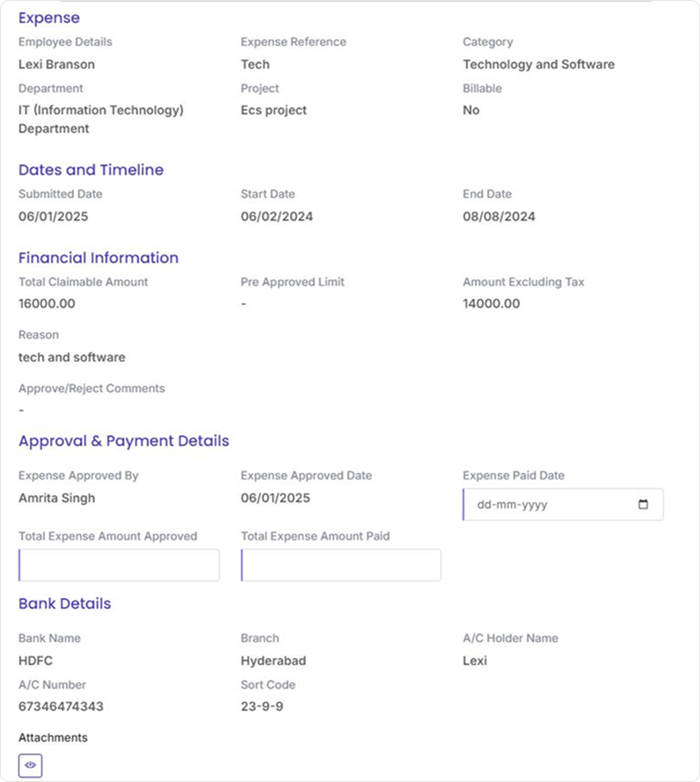Focus the Total Expense Amount Paid input
The image size is (700, 782).
[x=341, y=566]
